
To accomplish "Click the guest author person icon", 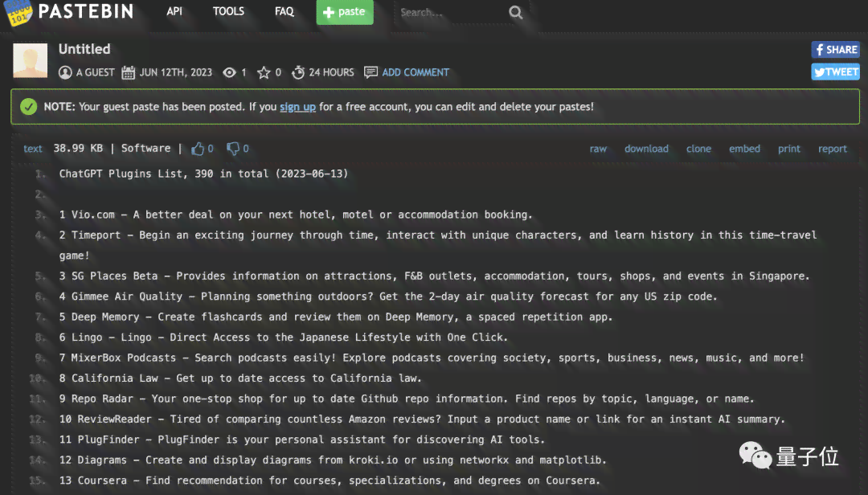I will click(x=65, y=72).
